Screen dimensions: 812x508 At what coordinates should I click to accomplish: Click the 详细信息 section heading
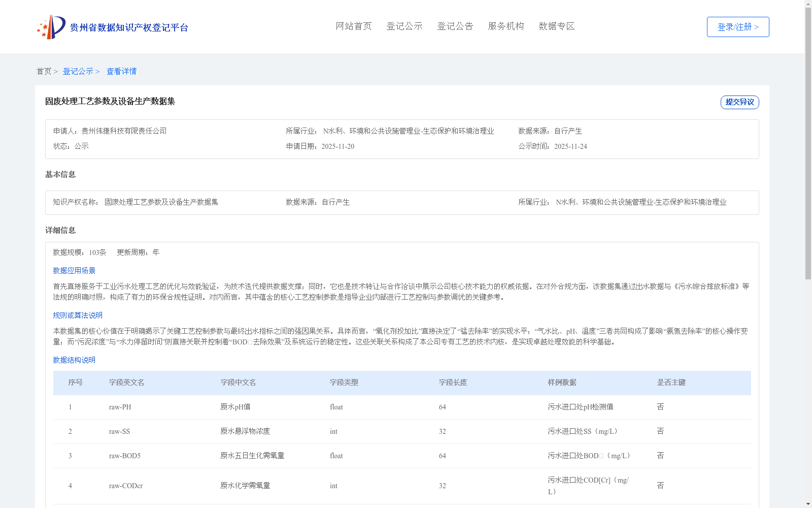tap(60, 230)
